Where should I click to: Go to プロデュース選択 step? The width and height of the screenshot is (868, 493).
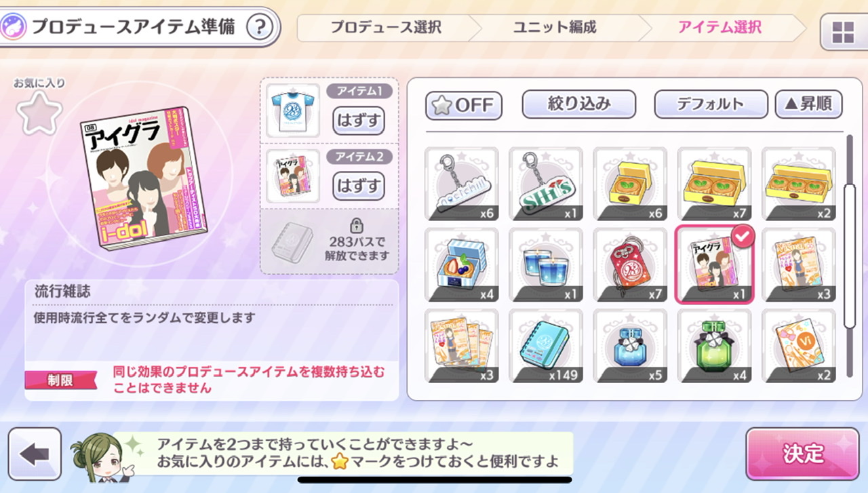point(386,28)
